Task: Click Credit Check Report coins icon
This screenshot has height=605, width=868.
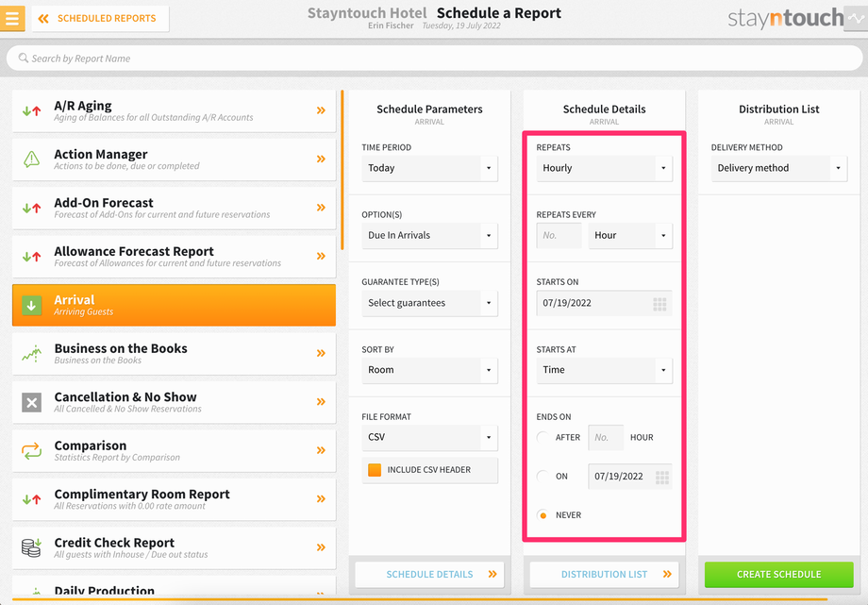Action: click(31, 547)
